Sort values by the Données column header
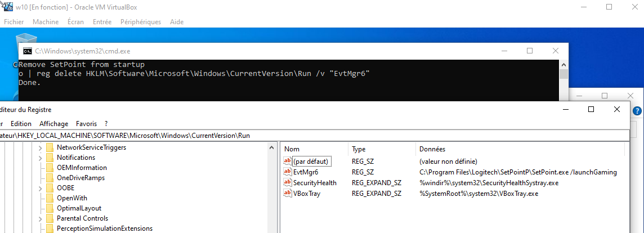This screenshot has width=644, height=233. click(520, 149)
